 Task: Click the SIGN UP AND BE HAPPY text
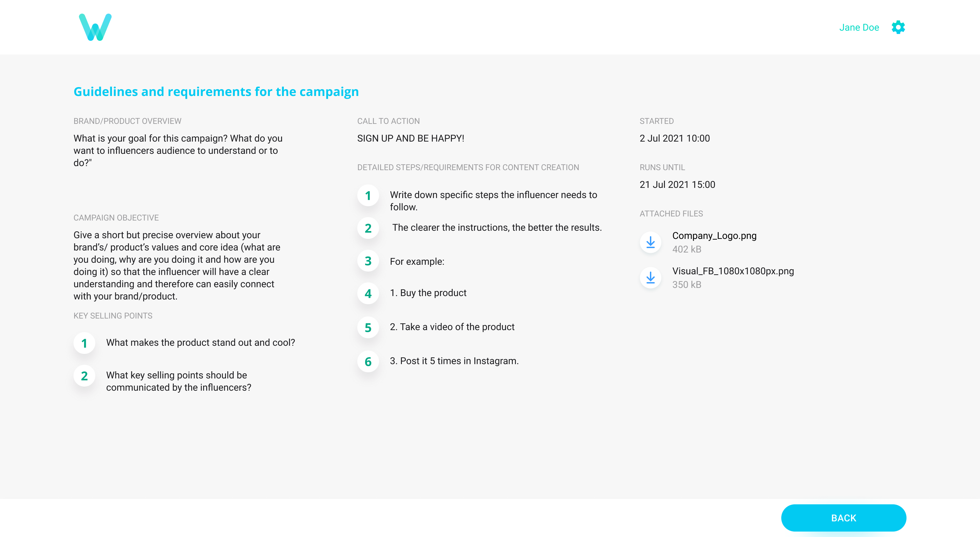pos(410,138)
